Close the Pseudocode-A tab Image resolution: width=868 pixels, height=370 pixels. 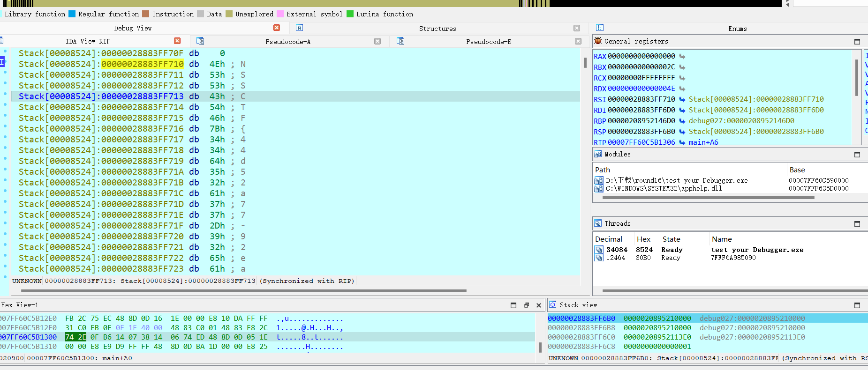coord(377,41)
